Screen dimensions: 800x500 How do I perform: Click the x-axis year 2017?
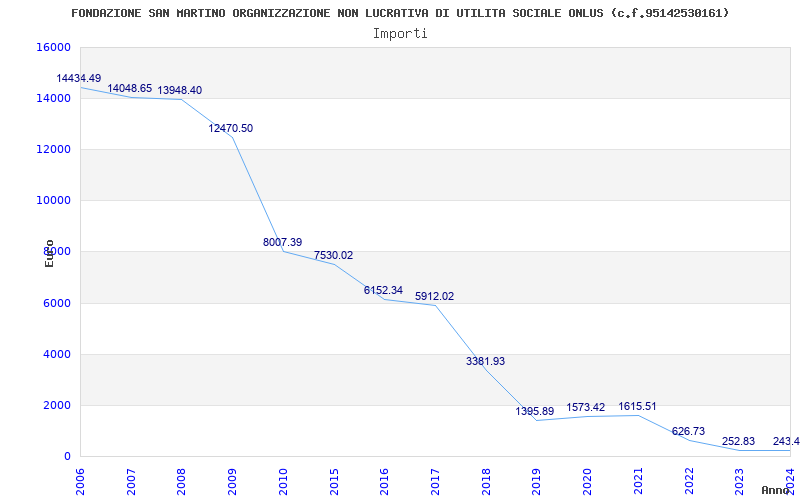(435, 482)
